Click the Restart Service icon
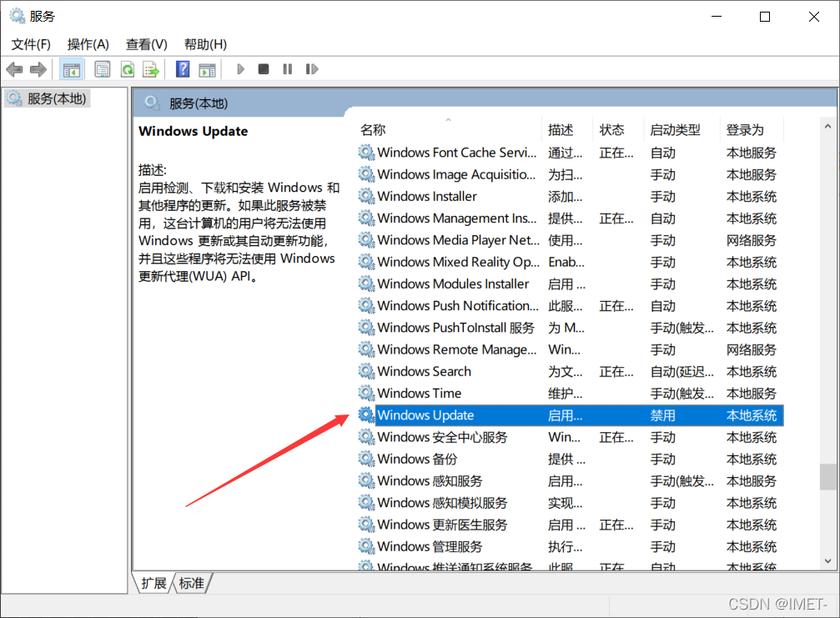840x618 pixels. (312, 69)
